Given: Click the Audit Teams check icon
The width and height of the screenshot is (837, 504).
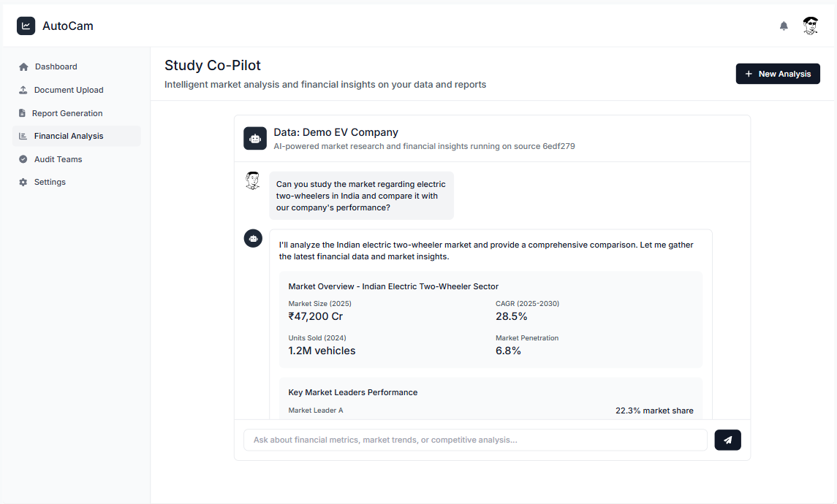Looking at the screenshot, I should pos(23,159).
